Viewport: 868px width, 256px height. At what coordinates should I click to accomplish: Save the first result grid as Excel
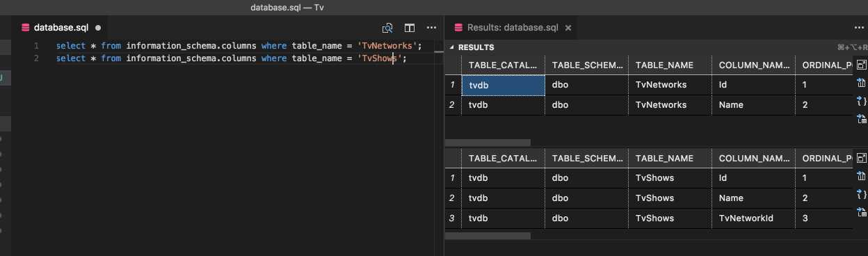click(x=862, y=119)
